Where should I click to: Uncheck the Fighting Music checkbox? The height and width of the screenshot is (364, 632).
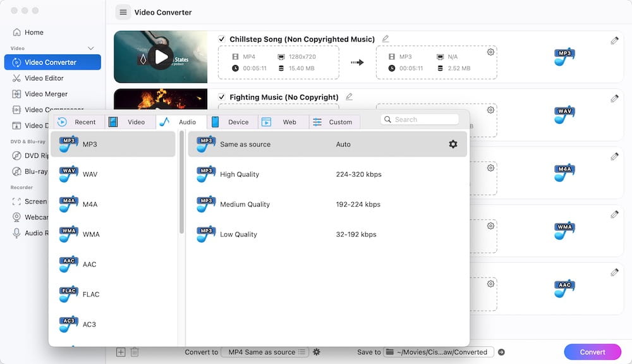point(221,97)
